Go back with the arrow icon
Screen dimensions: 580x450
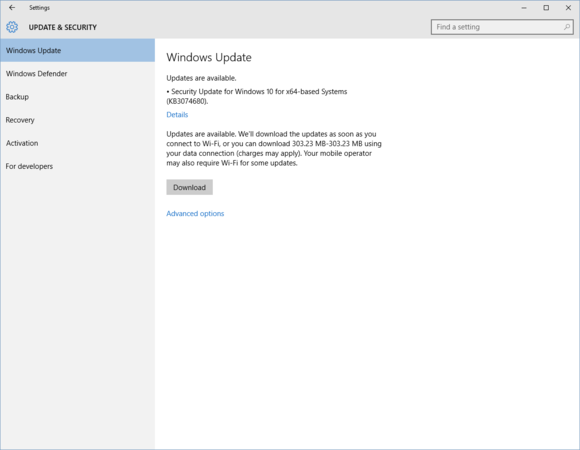point(12,7)
